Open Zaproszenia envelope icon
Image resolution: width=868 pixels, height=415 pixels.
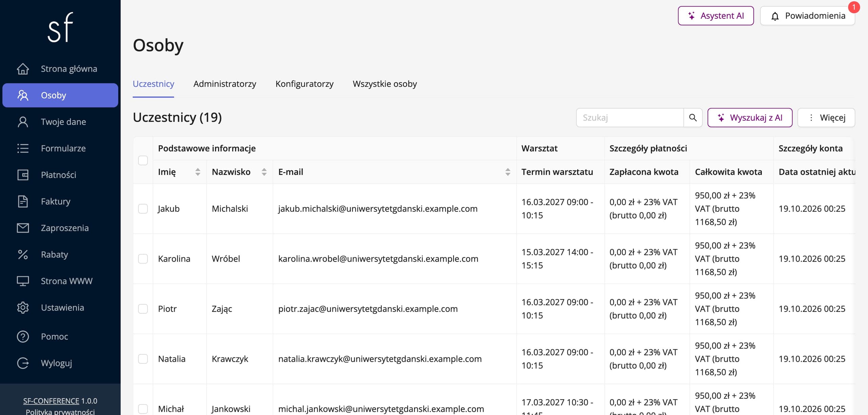click(23, 228)
